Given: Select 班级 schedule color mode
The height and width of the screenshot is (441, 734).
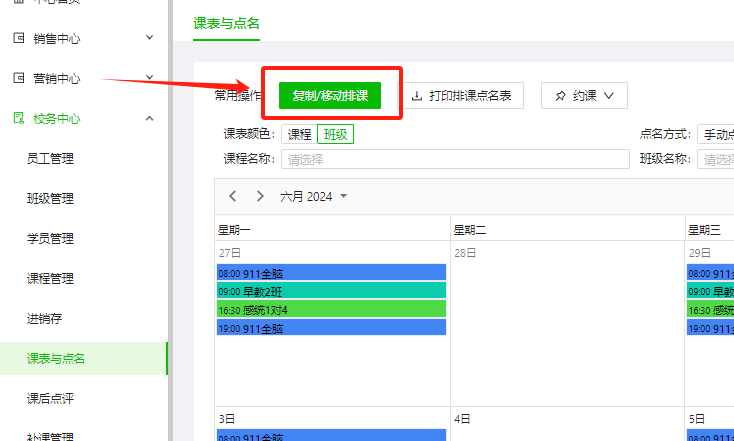Looking at the screenshot, I should coord(335,135).
